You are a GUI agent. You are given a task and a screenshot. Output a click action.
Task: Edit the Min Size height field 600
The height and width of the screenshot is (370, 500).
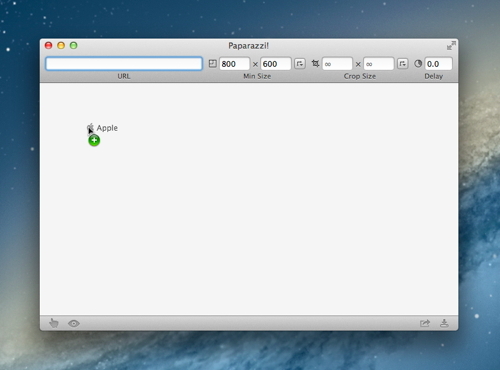(276, 64)
